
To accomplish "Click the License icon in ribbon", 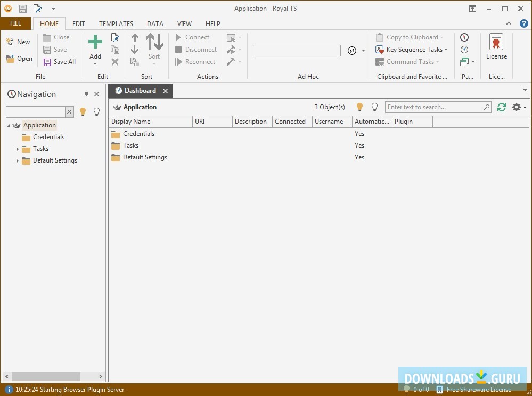I will coord(496,47).
